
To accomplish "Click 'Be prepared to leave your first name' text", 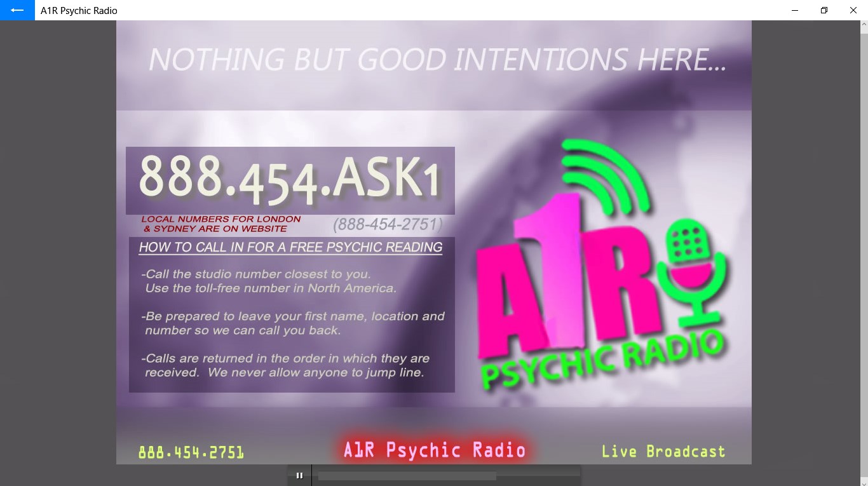I will coord(293,323).
